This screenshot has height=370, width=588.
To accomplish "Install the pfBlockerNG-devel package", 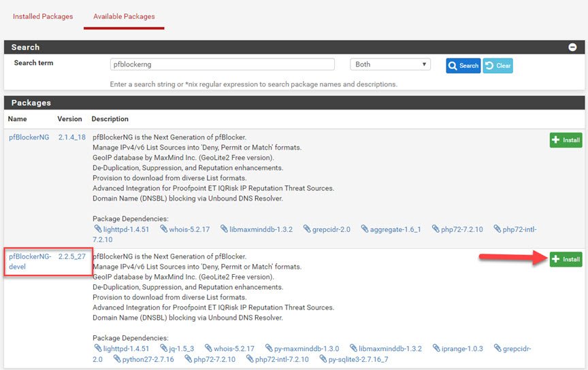I will (566, 259).
